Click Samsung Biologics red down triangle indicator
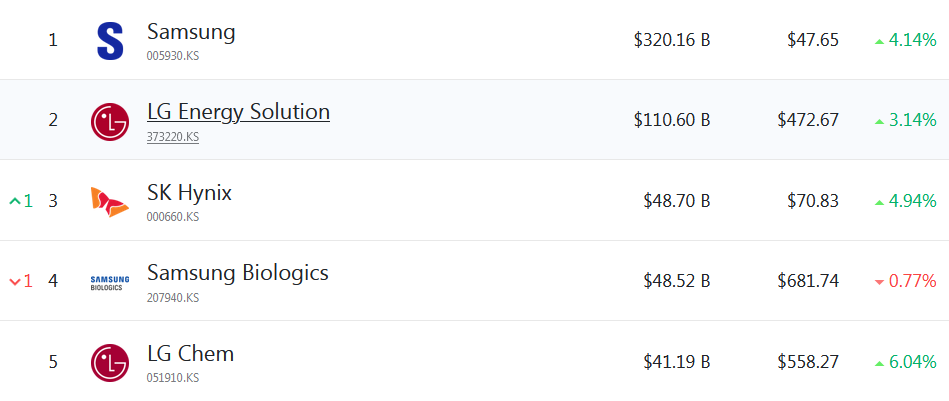949x401 pixels. [x=879, y=282]
